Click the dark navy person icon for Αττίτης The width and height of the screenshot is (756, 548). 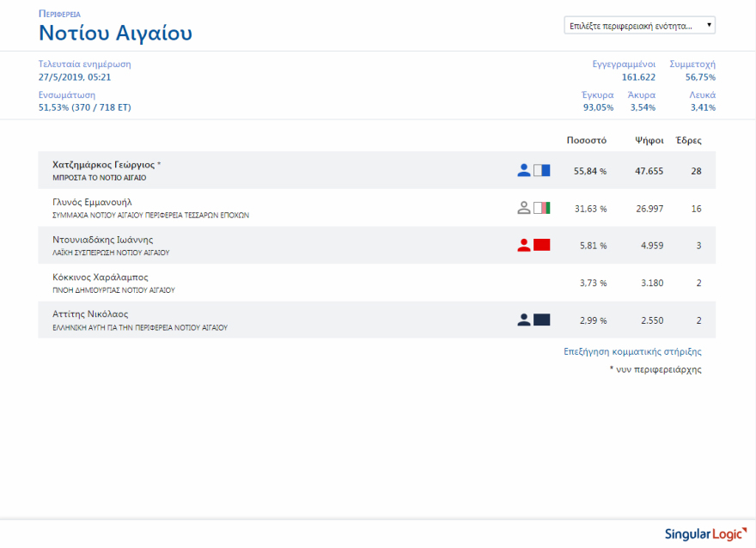coord(524,320)
